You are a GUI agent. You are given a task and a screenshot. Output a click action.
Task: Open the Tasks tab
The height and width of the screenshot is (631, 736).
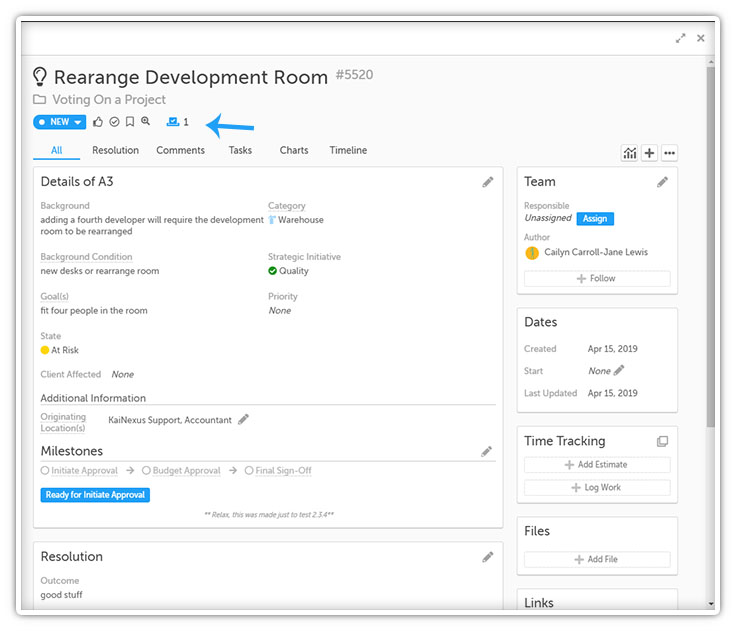pyautogui.click(x=240, y=150)
